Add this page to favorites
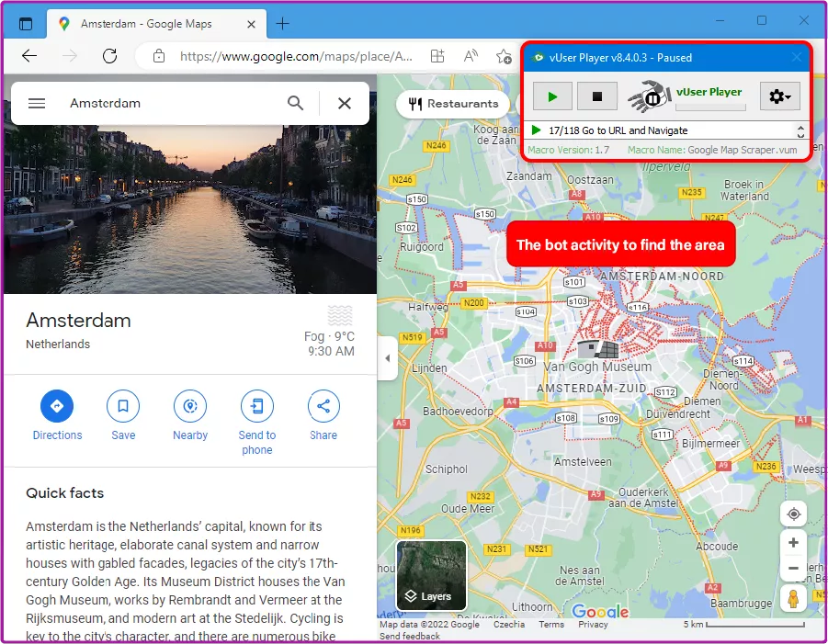The width and height of the screenshot is (828, 644). [504, 56]
